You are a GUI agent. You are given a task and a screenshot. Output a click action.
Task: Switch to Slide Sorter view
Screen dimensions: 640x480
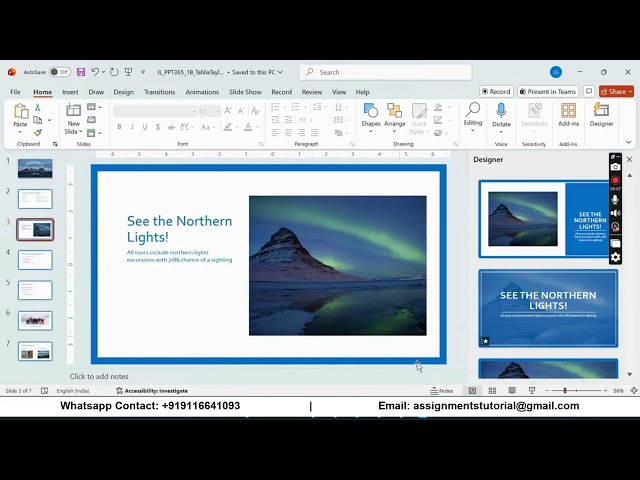(x=492, y=391)
